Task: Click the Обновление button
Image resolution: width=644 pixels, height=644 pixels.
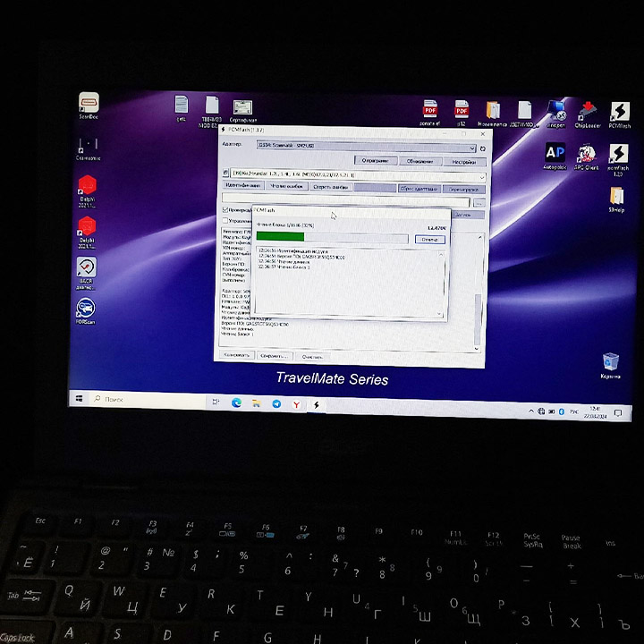Action: [419, 161]
